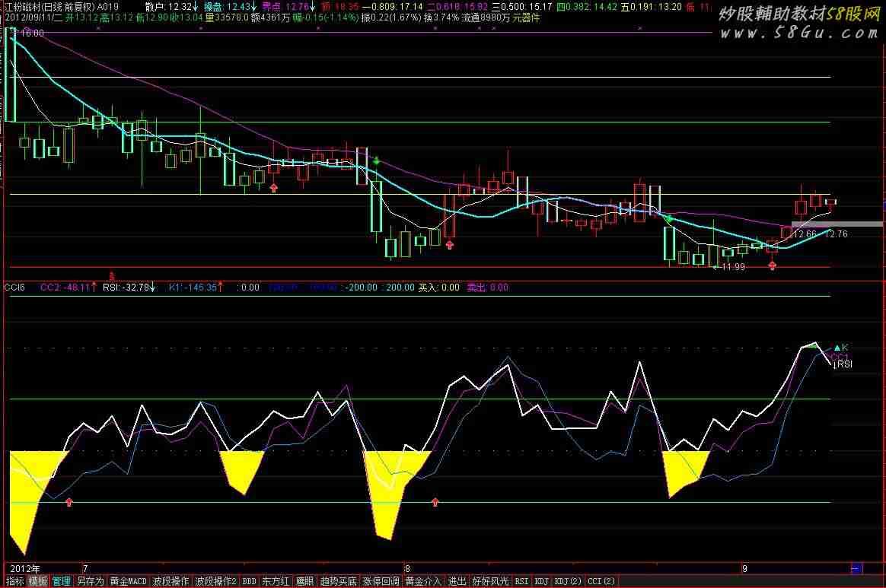This screenshot has width=886, height=588.
Task: Open the 指标 indicator tab
Action: coord(14,581)
